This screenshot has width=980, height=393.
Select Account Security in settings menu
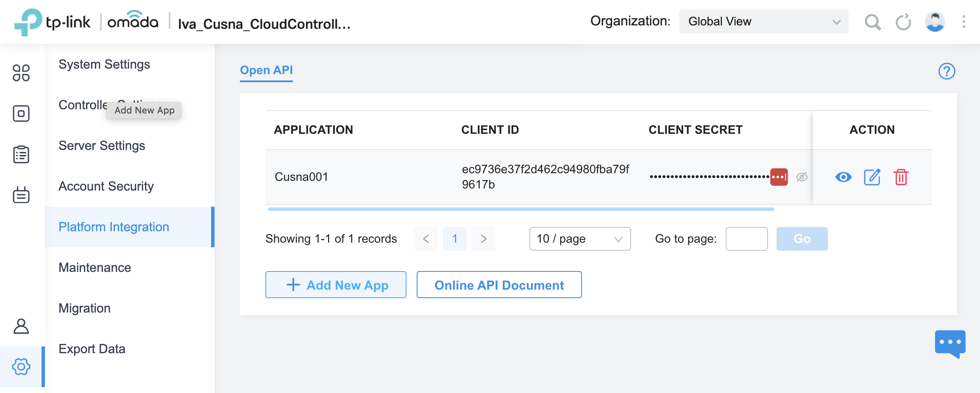click(x=106, y=186)
